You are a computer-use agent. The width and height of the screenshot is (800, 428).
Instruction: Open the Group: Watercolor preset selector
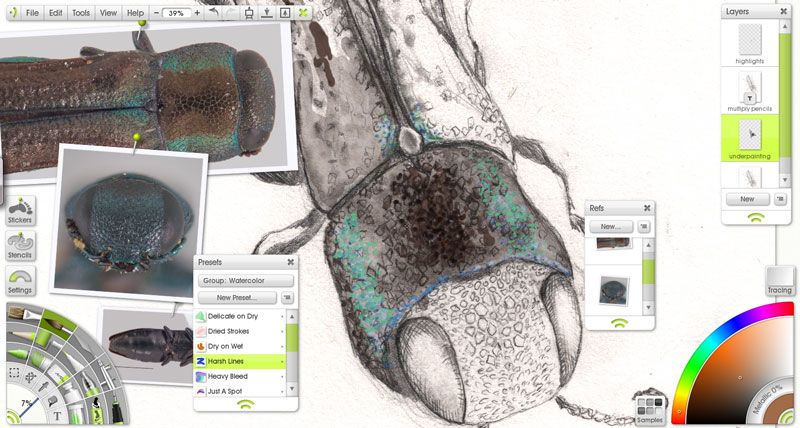[246, 281]
